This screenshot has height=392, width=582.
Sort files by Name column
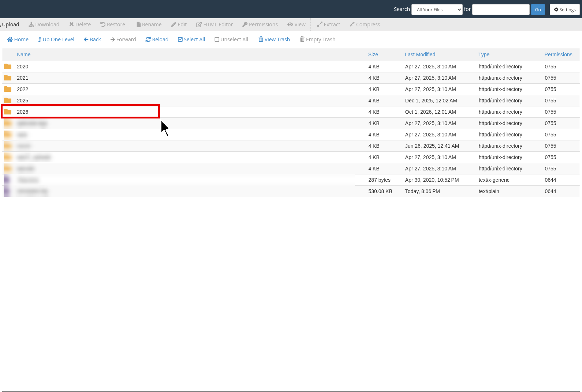[24, 54]
